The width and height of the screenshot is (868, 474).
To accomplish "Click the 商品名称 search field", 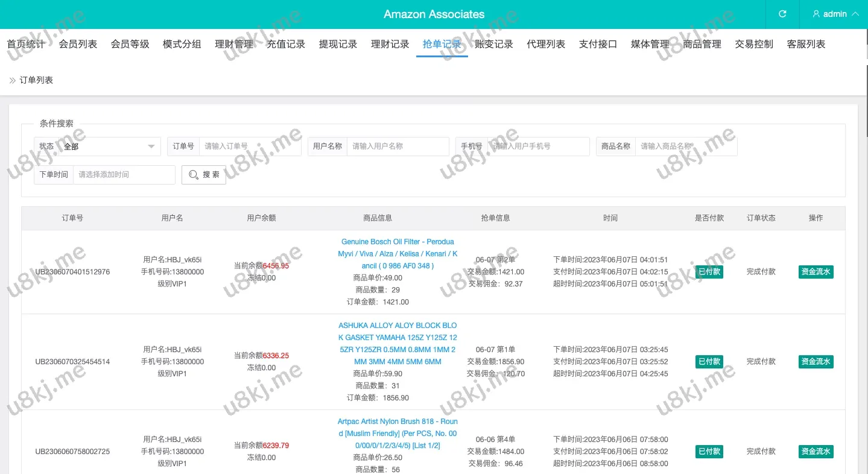I will click(x=686, y=147).
